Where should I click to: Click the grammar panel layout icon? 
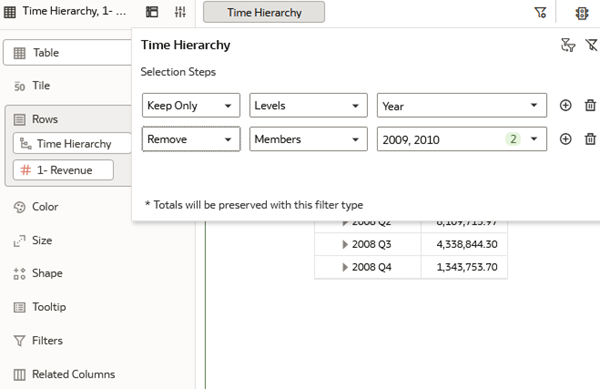click(x=152, y=12)
